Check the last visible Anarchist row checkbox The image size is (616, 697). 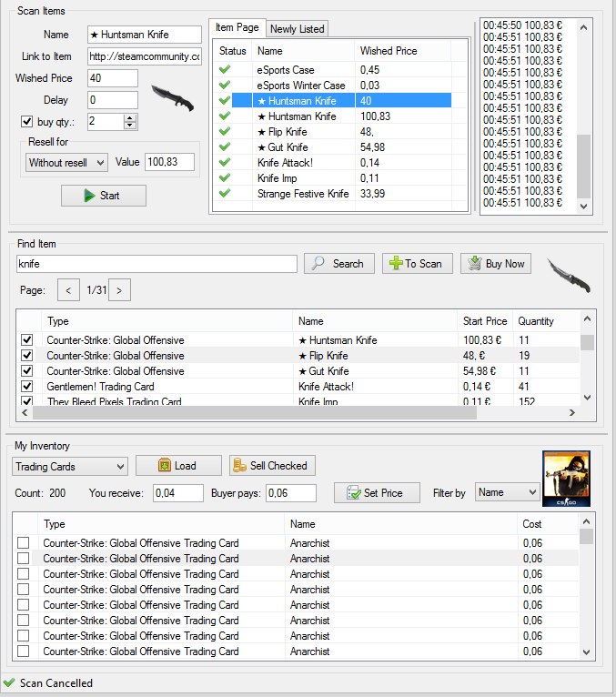[x=23, y=652]
